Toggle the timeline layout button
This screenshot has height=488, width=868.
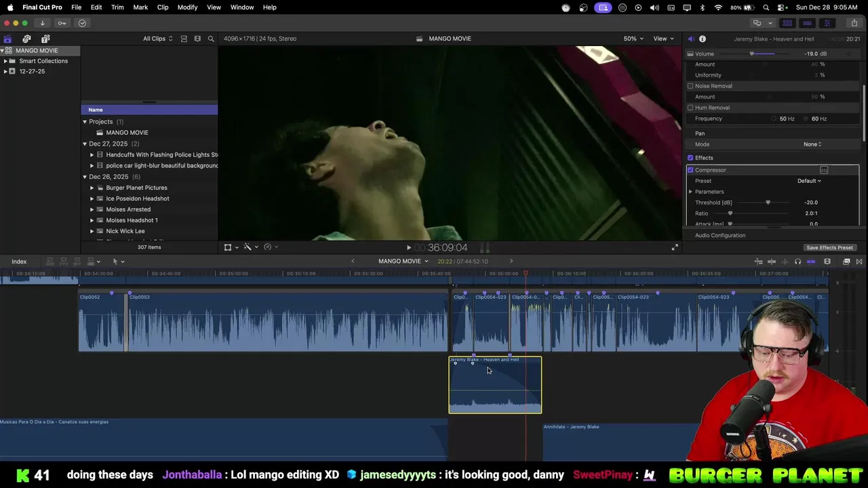pyautogui.click(x=807, y=23)
